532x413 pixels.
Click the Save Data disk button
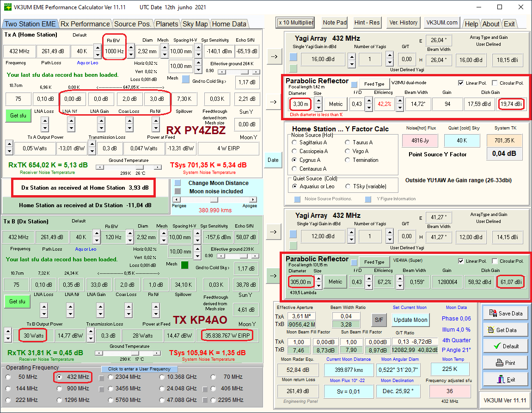point(506,313)
